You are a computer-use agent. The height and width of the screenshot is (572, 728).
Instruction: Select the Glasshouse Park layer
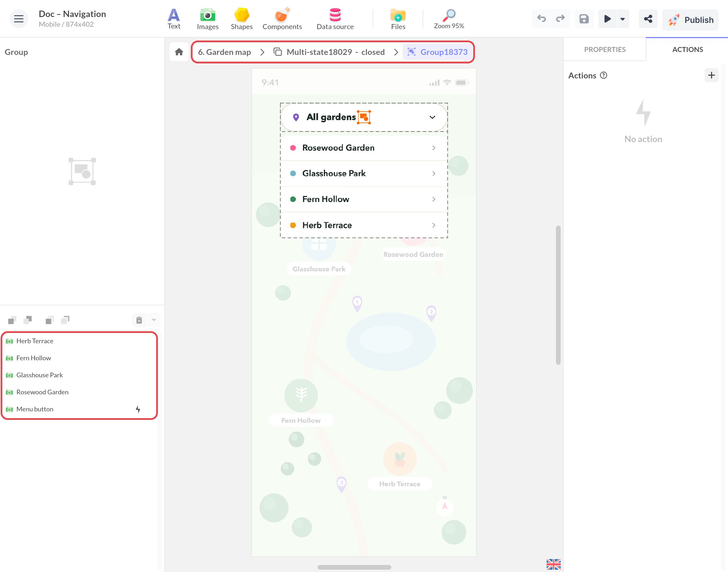click(x=80, y=375)
